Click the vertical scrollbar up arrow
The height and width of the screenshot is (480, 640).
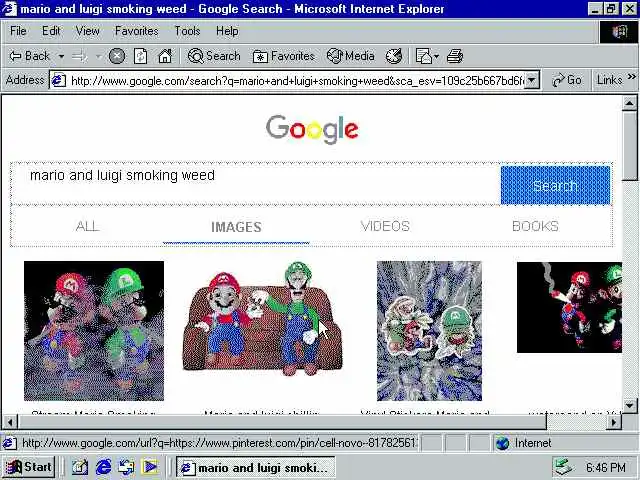629,103
